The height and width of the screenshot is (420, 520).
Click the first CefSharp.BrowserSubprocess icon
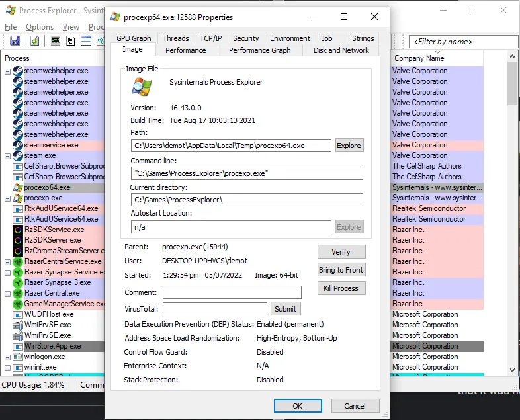[18, 166]
